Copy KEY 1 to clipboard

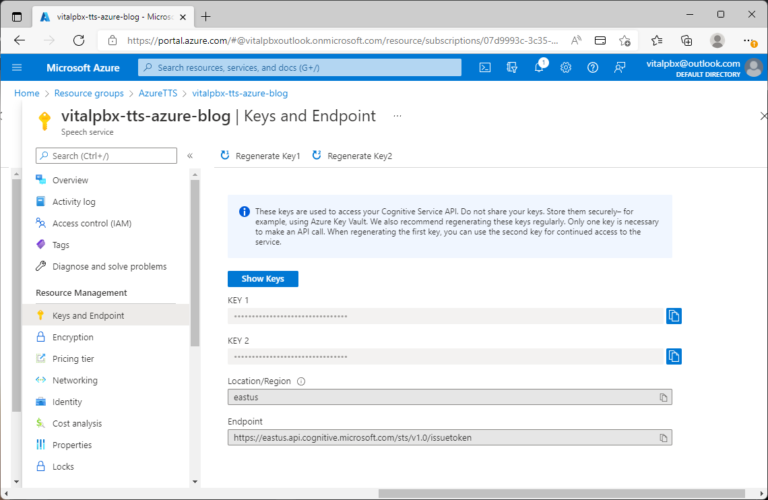tap(674, 316)
